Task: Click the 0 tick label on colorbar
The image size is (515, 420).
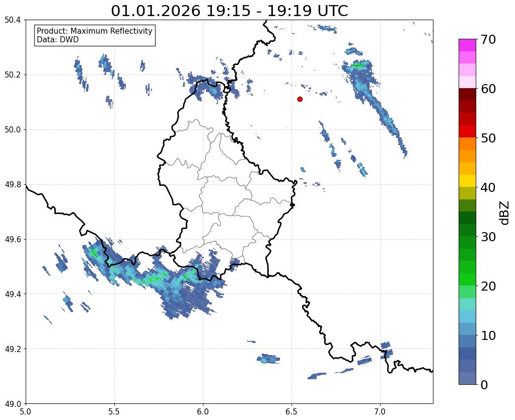Action: [484, 385]
